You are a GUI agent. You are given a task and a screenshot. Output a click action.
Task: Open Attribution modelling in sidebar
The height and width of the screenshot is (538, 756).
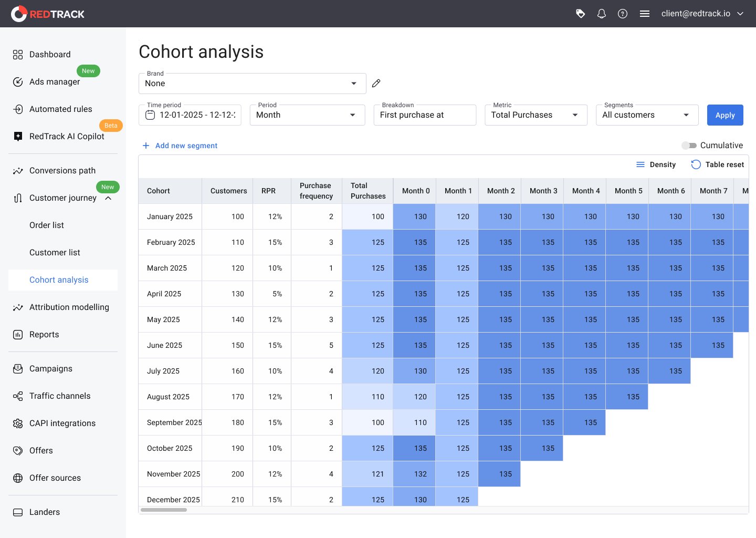click(x=69, y=307)
